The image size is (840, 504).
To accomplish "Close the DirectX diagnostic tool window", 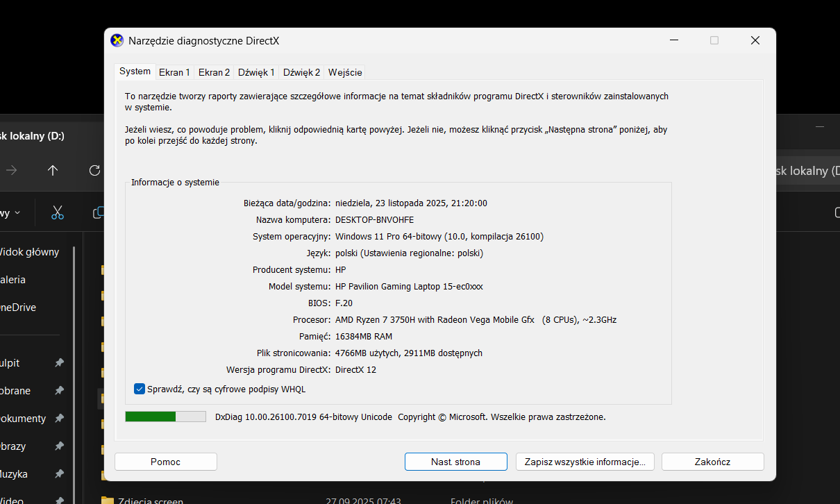I will (x=755, y=40).
